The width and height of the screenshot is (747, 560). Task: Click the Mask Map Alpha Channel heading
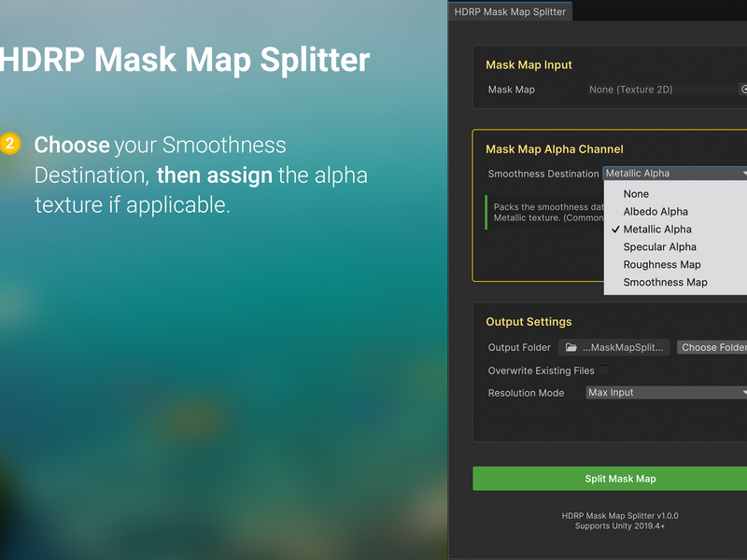[x=555, y=149]
